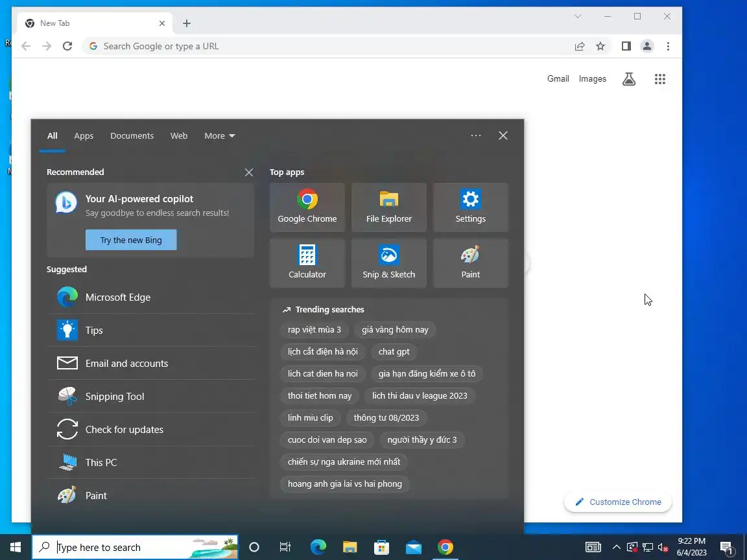Switch to the Web search tab
This screenshot has height=560, width=747.
click(x=179, y=135)
